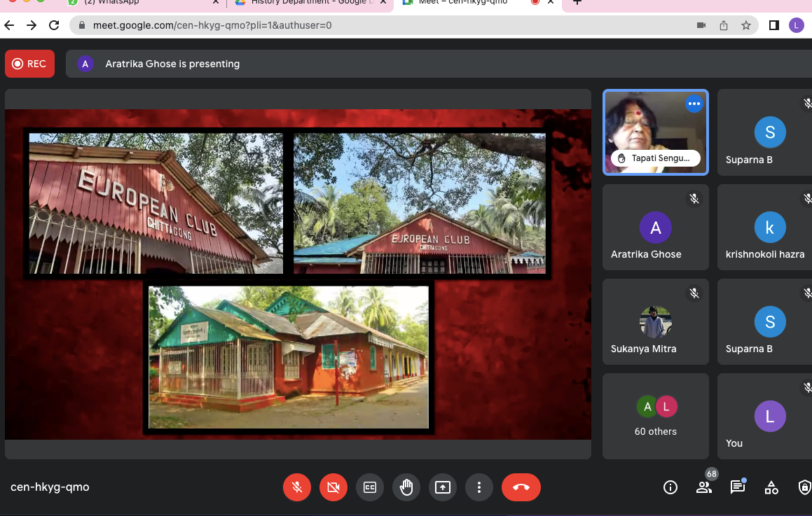The width and height of the screenshot is (812, 516).
Task: Open more options three-dot menu
Action: (479, 487)
